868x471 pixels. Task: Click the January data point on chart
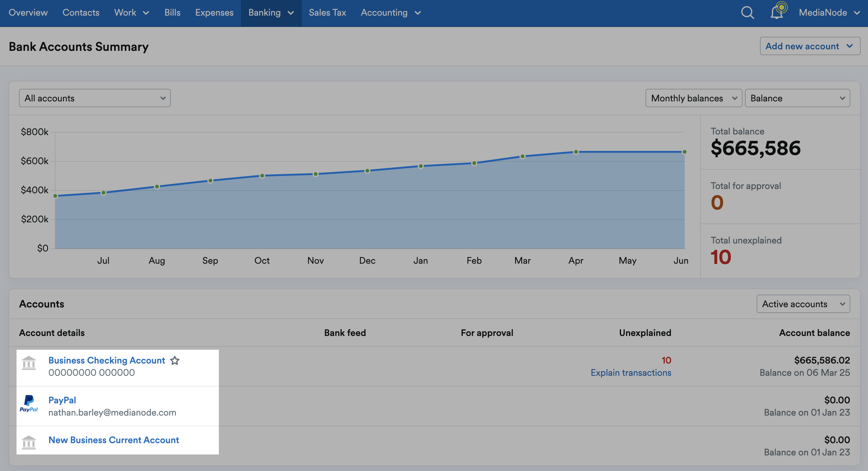pos(421,166)
